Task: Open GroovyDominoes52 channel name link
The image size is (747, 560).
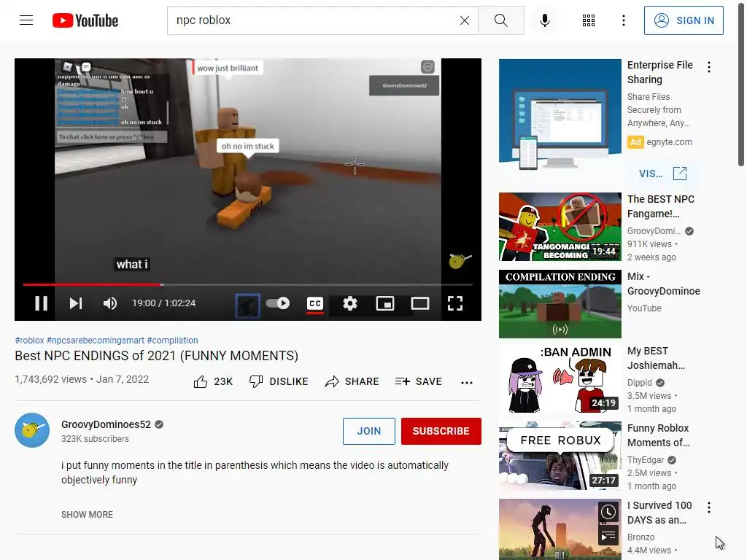Action: [106, 424]
